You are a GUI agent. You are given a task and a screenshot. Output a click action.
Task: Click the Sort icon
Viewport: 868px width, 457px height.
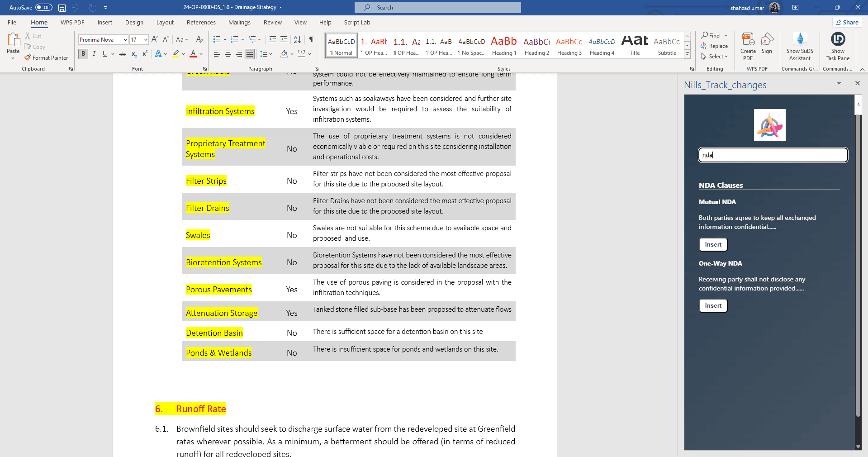[298, 39]
